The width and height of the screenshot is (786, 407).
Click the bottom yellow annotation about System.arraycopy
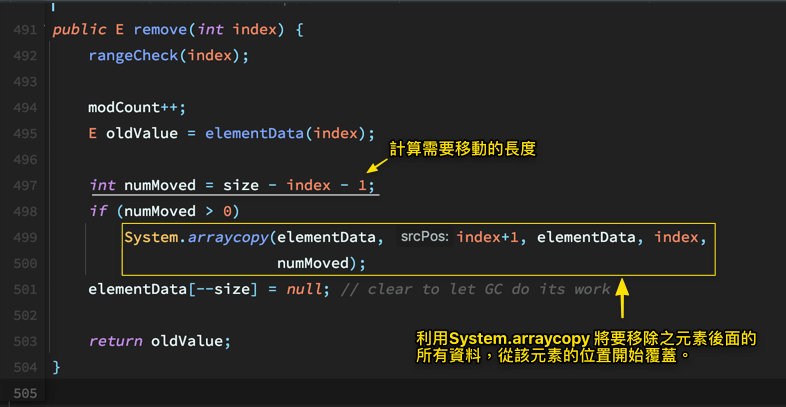[x=585, y=347]
